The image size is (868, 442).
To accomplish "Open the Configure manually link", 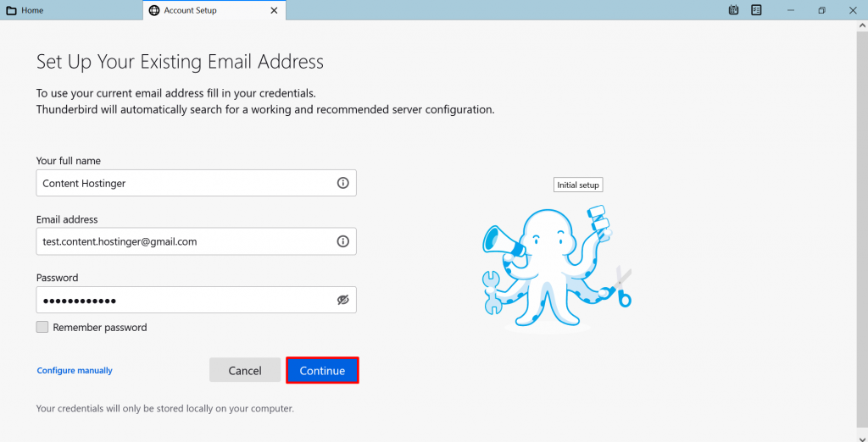I will 75,371.
